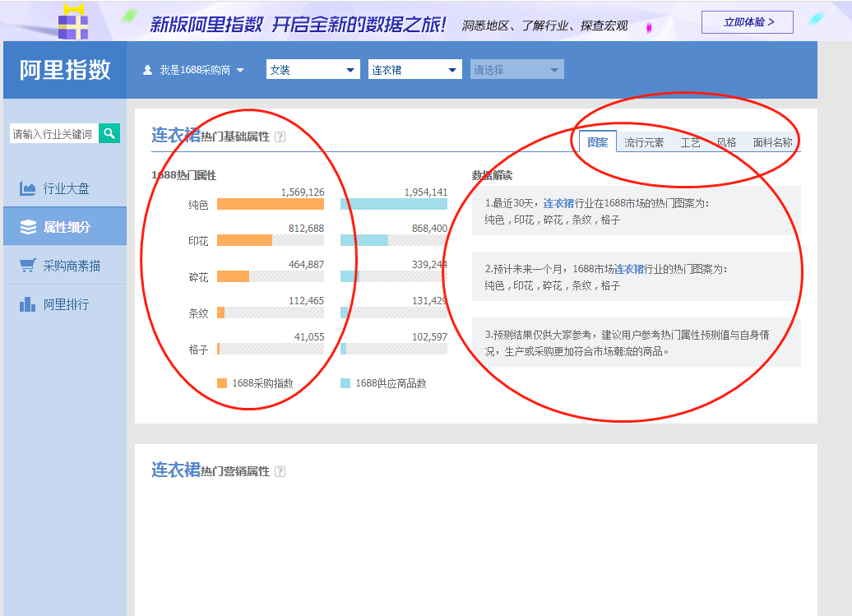This screenshot has height=616, width=852.
Task: Switch to the 流行元素 tab
Action: 644,142
